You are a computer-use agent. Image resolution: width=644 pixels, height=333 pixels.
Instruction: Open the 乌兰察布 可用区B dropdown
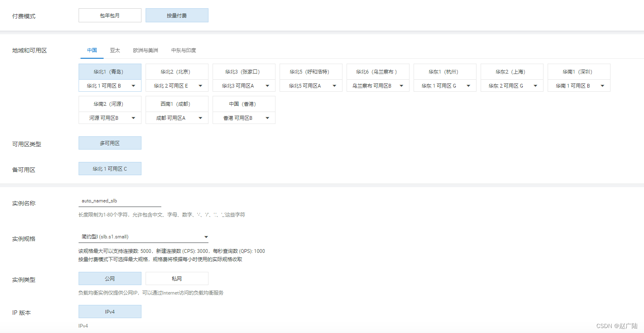tap(378, 86)
